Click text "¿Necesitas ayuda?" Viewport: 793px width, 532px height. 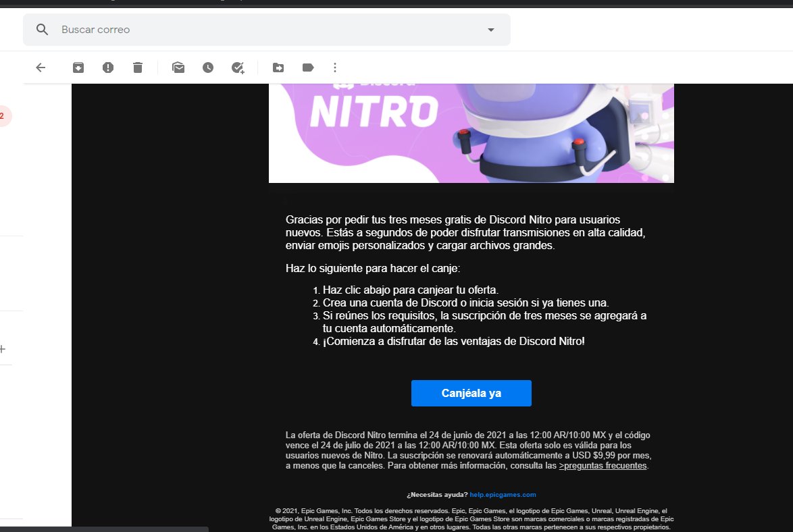tap(437, 495)
